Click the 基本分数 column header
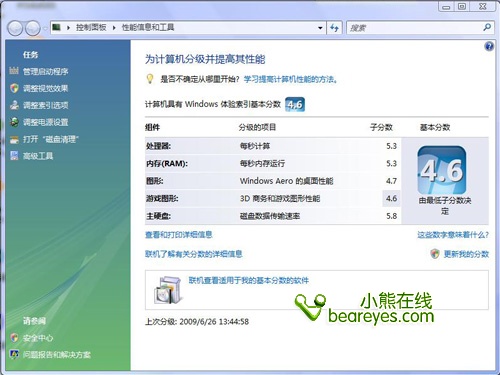Image resolution: width=500 pixels, height=375 pixels. (435, 127)
